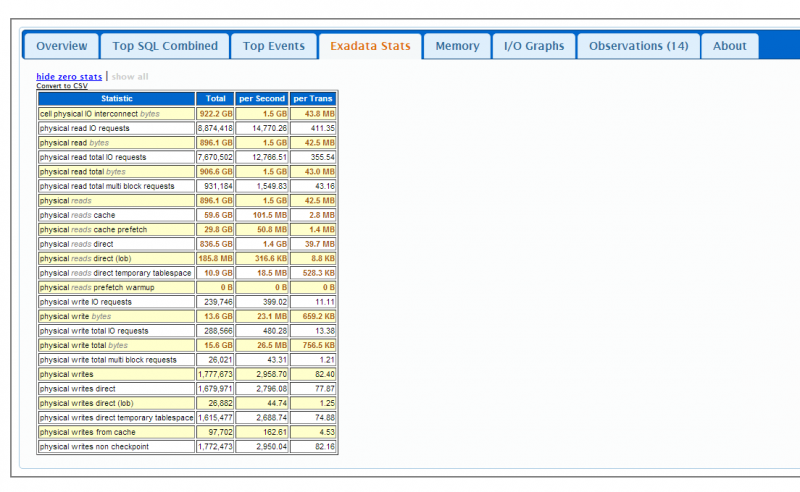Select physical read IO requests row label

tap(85, 128)
